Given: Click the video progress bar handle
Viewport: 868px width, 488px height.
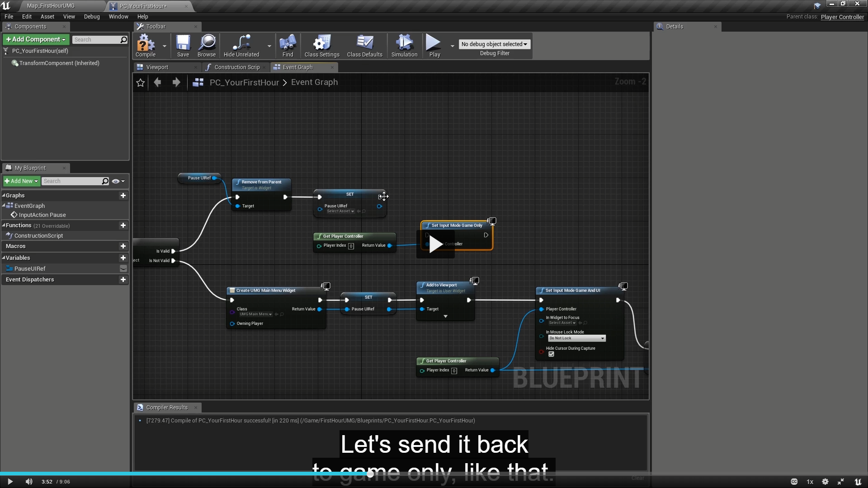Looking at the screenshot, I should [x=370, y=474].
